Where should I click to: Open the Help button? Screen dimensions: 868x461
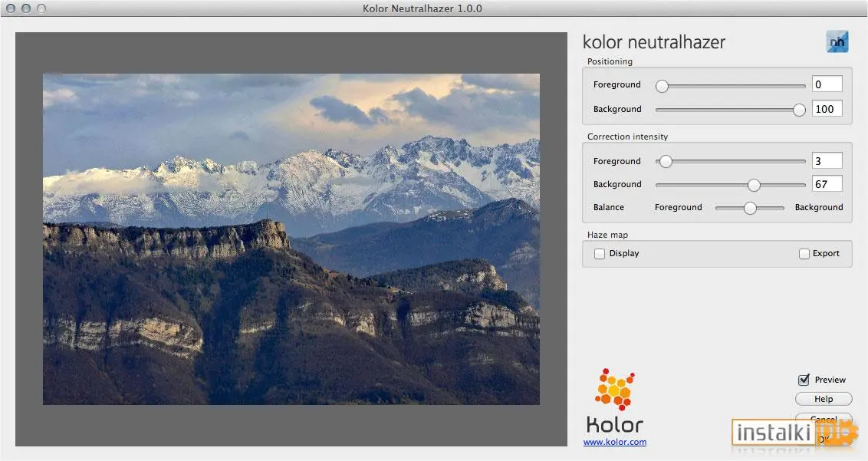coord(824,399)
